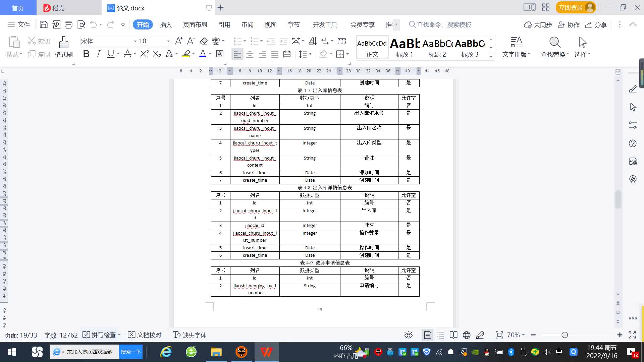Open the Insert (插入) tab

[166, 24]
